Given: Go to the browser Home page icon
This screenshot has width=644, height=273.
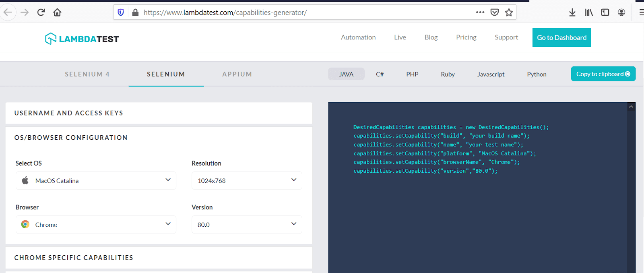Looking at the screenshot, I should (57, 12).
